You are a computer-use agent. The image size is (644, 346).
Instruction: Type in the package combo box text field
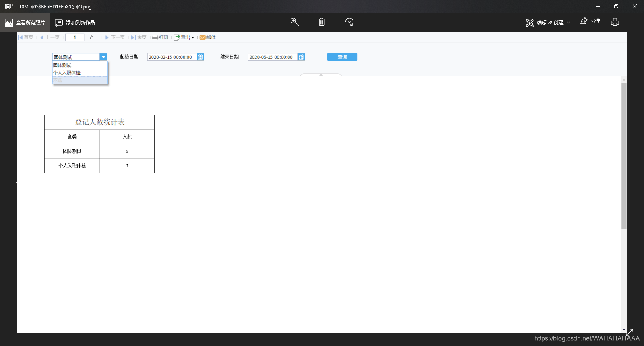(x=76, y=57)
